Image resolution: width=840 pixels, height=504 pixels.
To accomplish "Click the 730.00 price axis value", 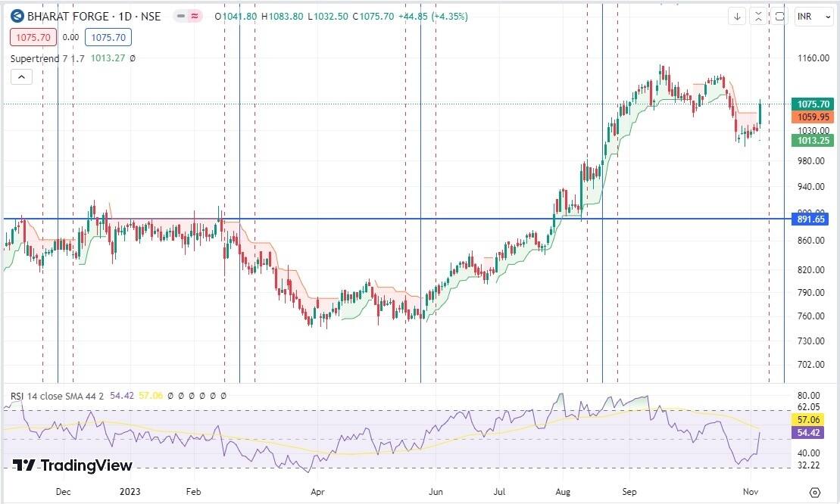I will (810, 341).
